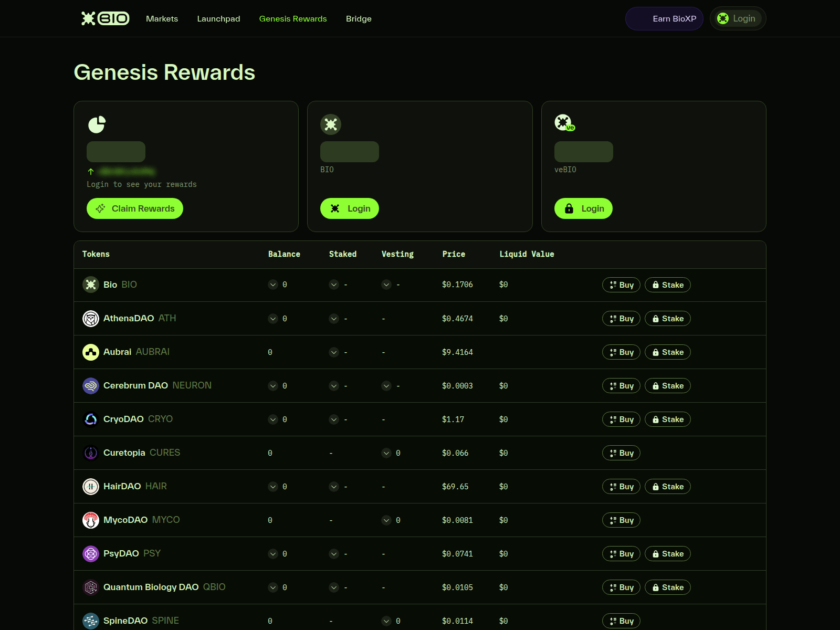The image size is (840, 630).
Task: Click the BIO logo in the navbar
Action: 104,18
